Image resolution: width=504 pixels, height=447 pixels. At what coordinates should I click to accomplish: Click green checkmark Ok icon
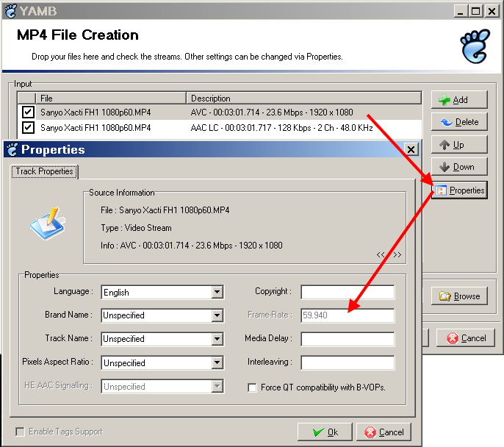(319, 432)
